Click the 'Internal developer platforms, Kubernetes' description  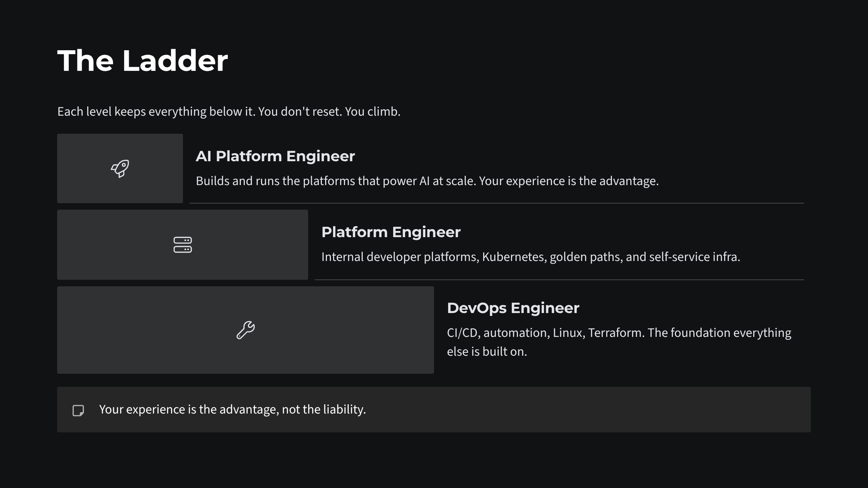click(x=531, y=257)
